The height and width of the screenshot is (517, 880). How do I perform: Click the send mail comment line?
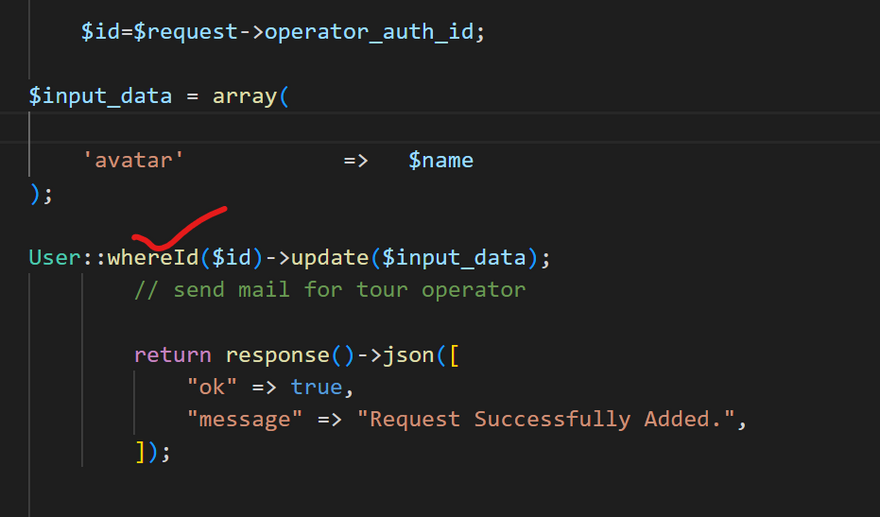pyautogui.click(x=330, y=290)
